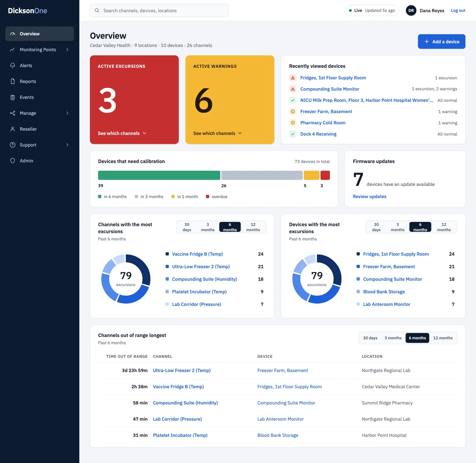Click excursion alert icon beside Fridges, 1st Floor
476x463 pixels.
pos(293,78)
